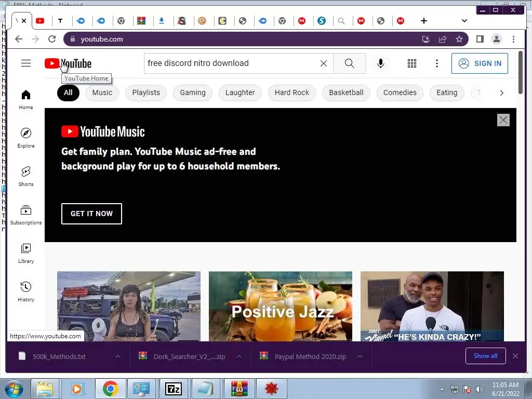Select the Basketball filter chip
Viewport: 532px width, 399px height.
tap(346, 92)
